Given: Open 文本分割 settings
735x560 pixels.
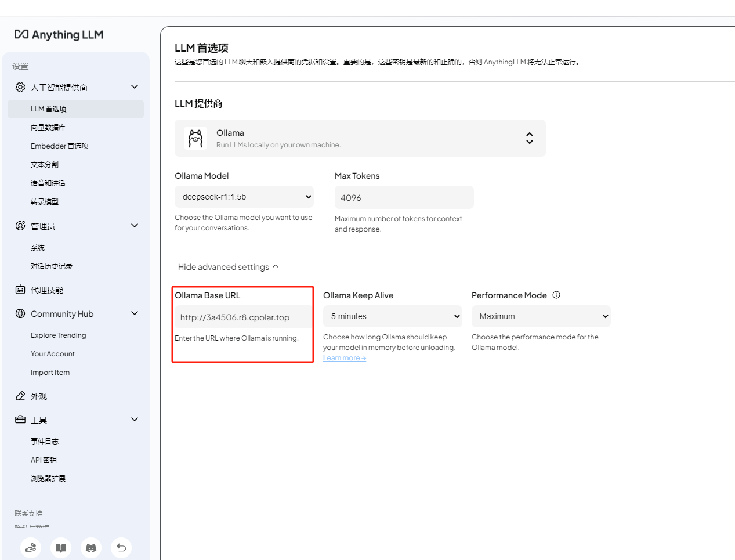Looking at the screenshot, I should click(x=45, y=165).
